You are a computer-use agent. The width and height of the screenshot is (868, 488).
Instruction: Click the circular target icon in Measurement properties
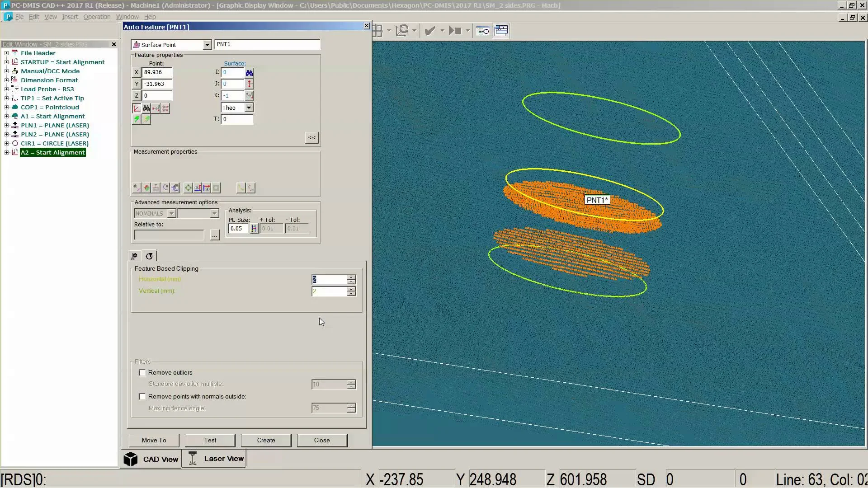click(188, 188)
